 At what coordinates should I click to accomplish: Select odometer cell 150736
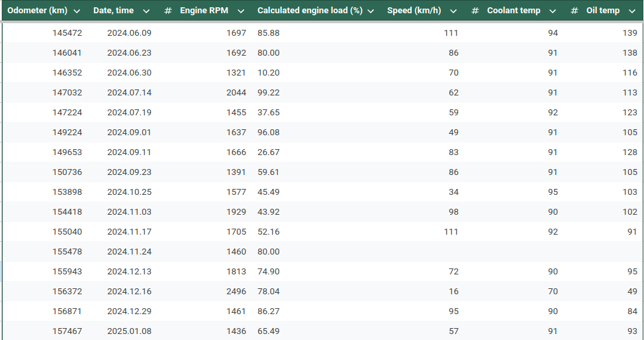pos(67,172)
